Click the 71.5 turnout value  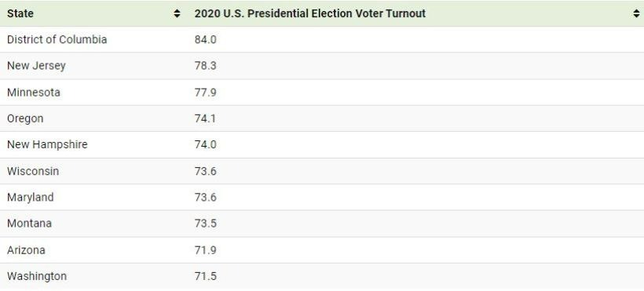205,276
